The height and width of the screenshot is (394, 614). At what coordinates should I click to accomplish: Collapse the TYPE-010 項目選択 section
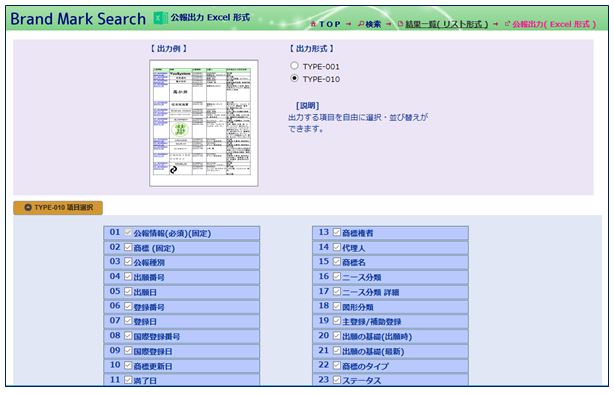point(58,208)
